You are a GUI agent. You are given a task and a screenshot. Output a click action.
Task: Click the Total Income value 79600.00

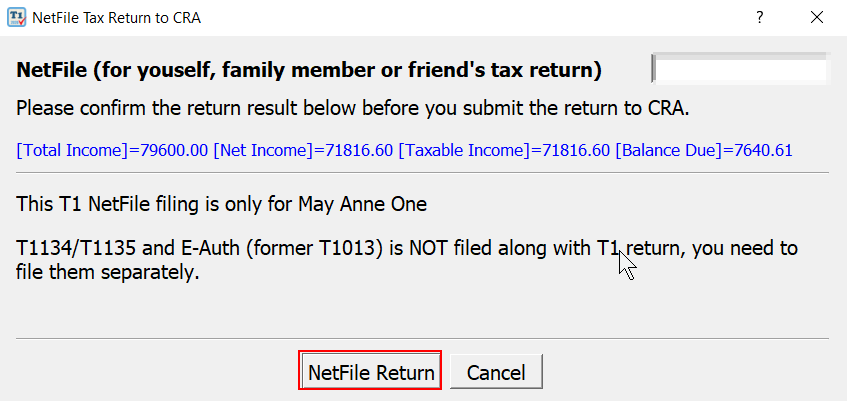(173, 150)
